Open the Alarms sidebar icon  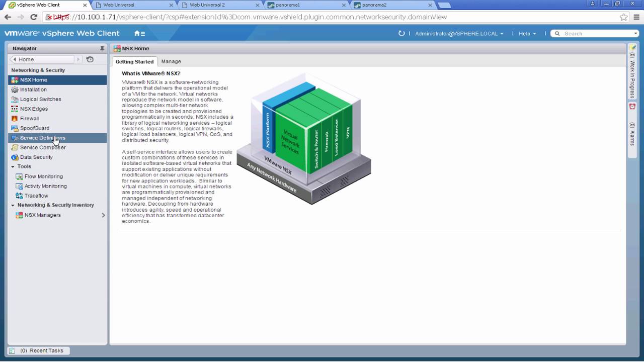(632, 107)
